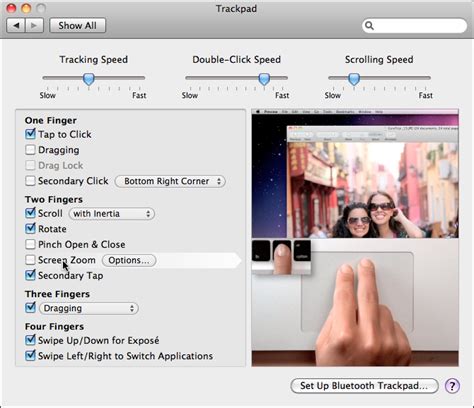Enable Screen Zoom checkbox

click(30, 260)
